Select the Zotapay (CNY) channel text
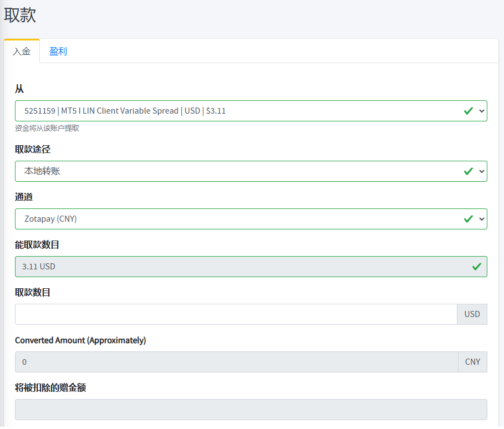 50,219
